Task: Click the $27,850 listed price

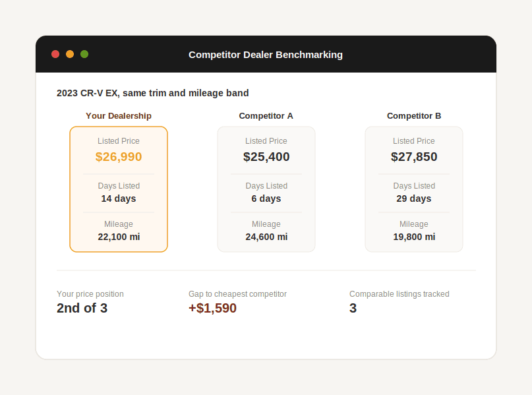Action: coord(414,157)
